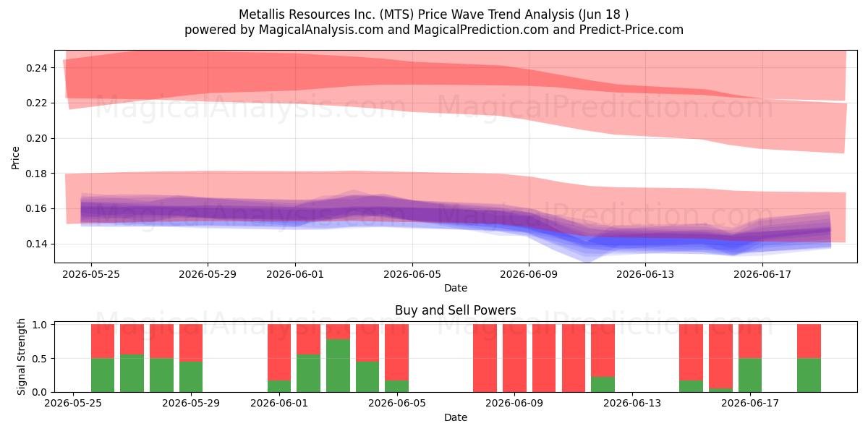Click the 'powered by MagicalAnalysis.com' subtitle line
The height and width of the screenshot is (434, 868).
click(x=434, y=30)
